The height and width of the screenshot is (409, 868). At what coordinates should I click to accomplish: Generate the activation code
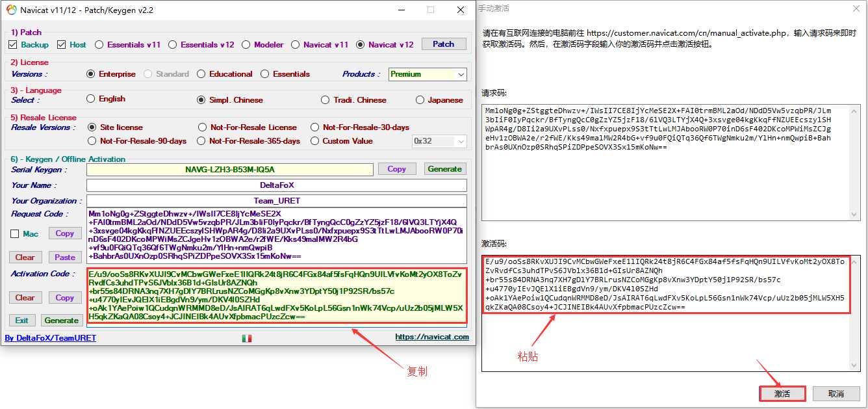[62, 321]
